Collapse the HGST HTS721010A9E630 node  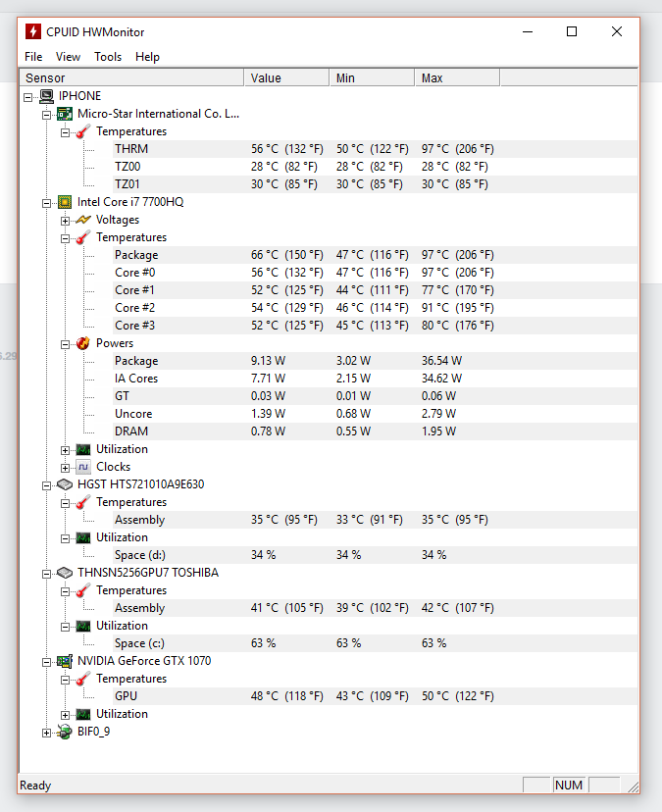pyautogui.click(x=47, y=485)
